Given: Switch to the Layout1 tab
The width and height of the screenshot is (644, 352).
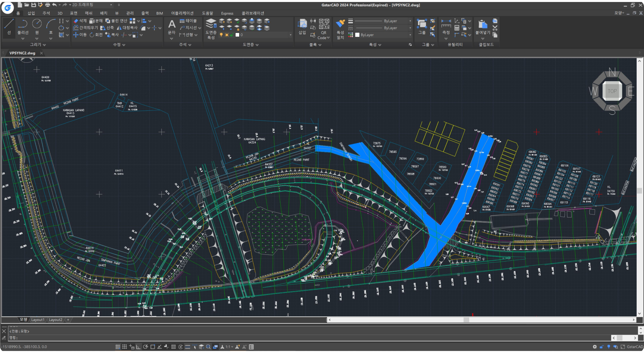Looking at the screenshot, I should [38, 320].
